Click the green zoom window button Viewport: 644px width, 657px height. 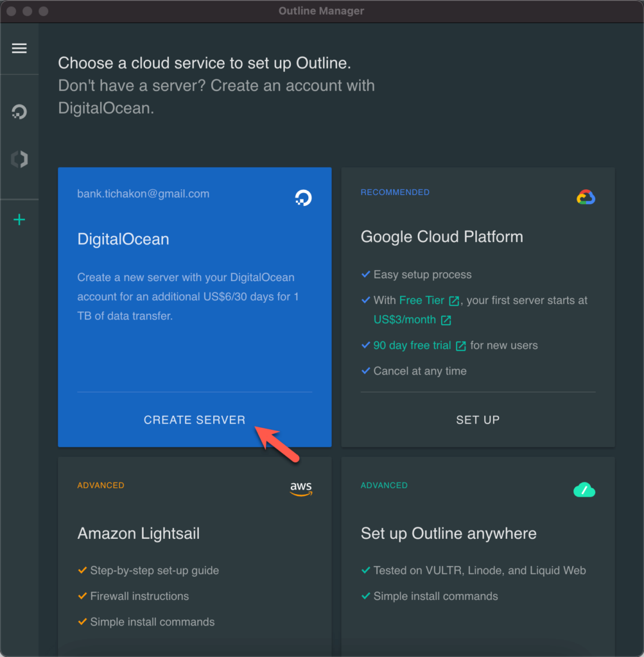pyautogui.click(x=43, y=11)
